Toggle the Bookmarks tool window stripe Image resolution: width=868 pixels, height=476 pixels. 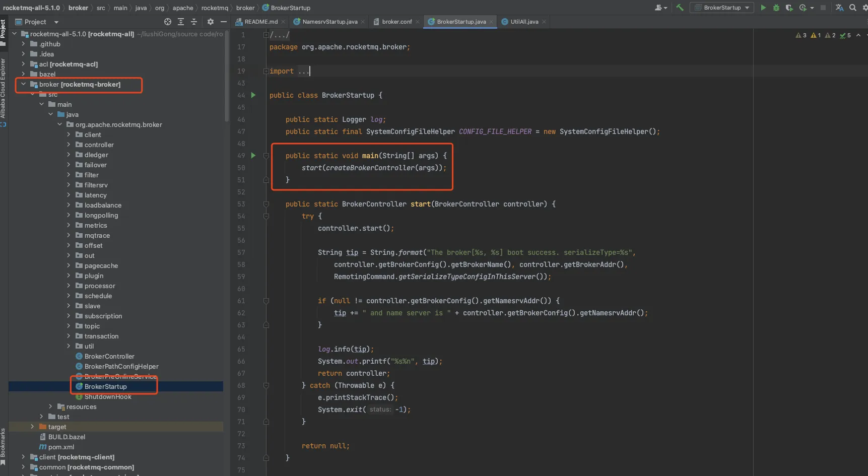point(3,446)
